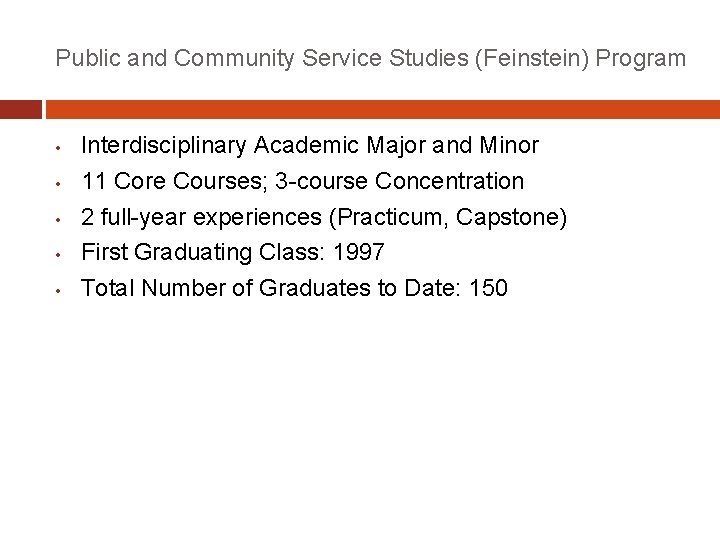This screenshot has width=720, height=540.
Task: Select the First Graduating Class line
Action: (232, 253)
